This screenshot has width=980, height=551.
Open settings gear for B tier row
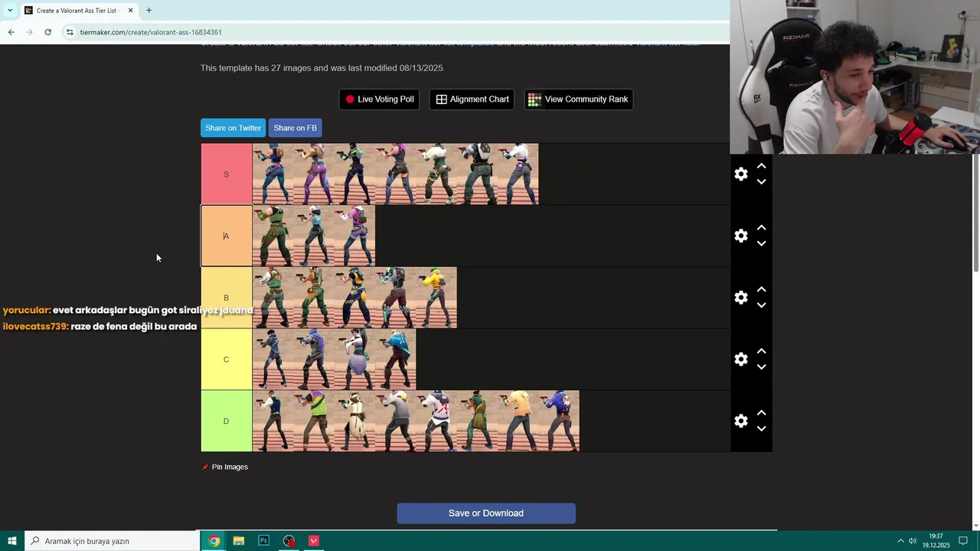[x=740, y=298]
